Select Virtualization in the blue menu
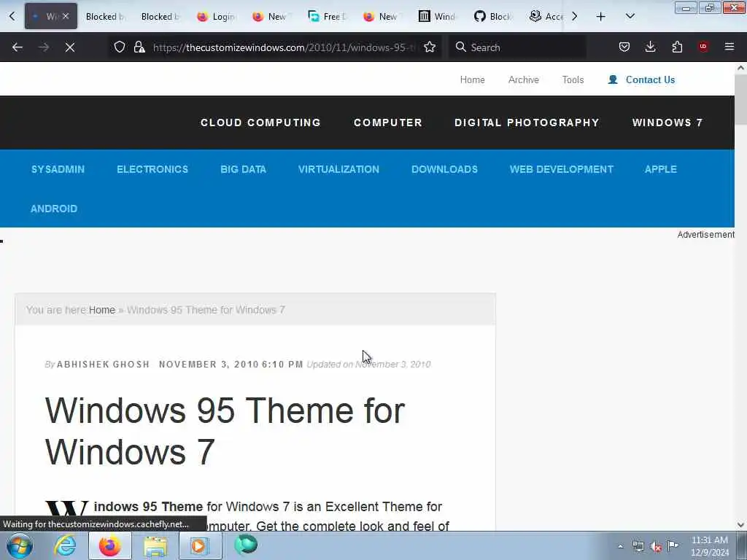The width and height of the screenshot is (747, 560). coord(338,169)
